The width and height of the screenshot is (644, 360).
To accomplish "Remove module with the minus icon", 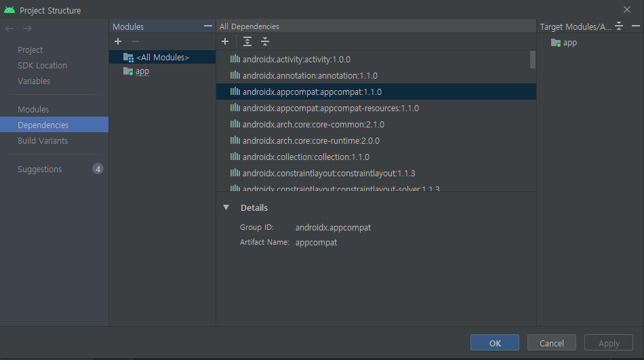I will (x=136, y=41).
